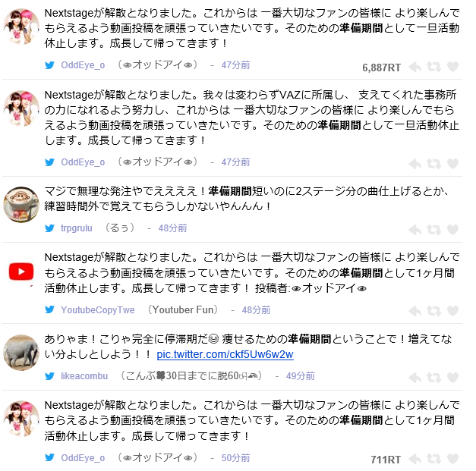
Task: Click the latte art avatar of trpgrulu
Action: 21,205
